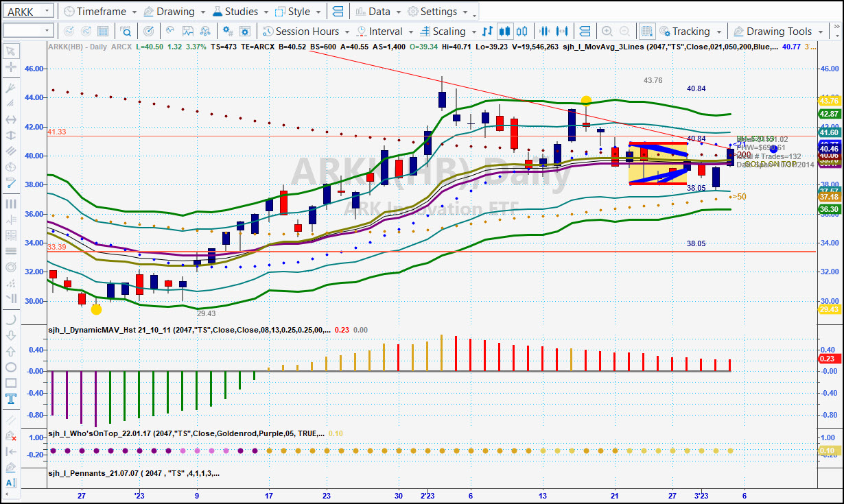Screen dimensions: 844x504
Task: Click the sjh_I_DynamicMAV_Hst study label
Action: point(189,331)
